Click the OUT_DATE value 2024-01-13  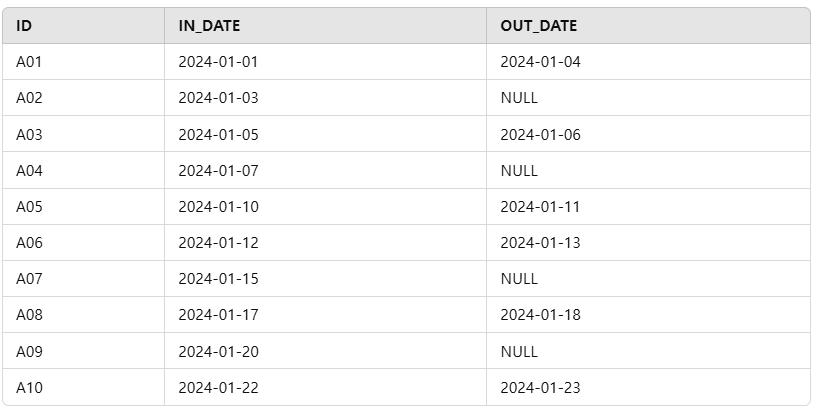point(541,242)
